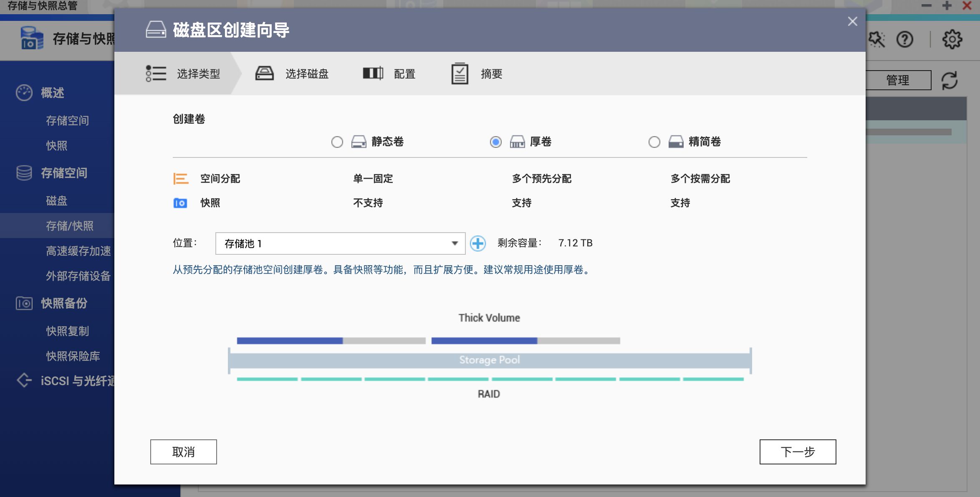The height and width of the screenshot is (497, 980).
Task: Open the help question mark icon
Action: coord(904,40)
